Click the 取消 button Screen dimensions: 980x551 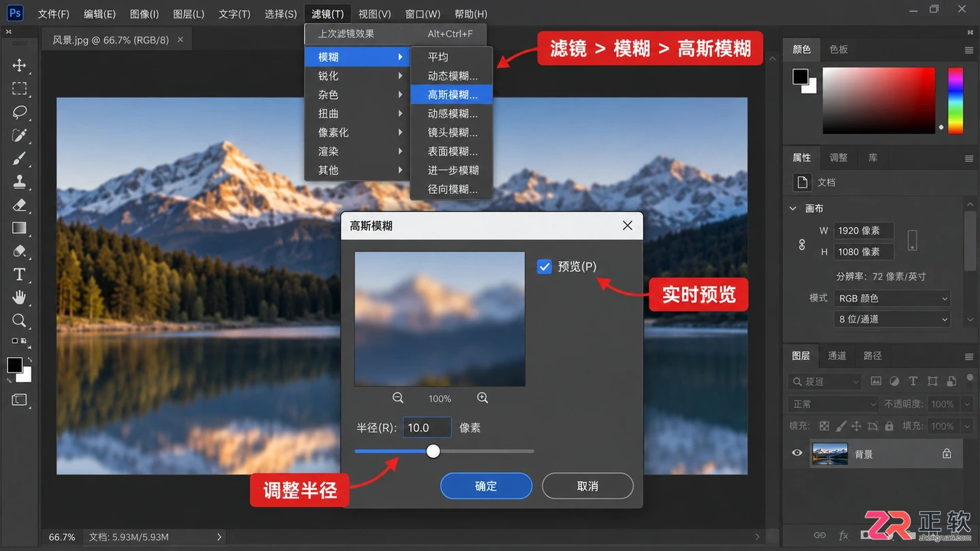[587, 486]
